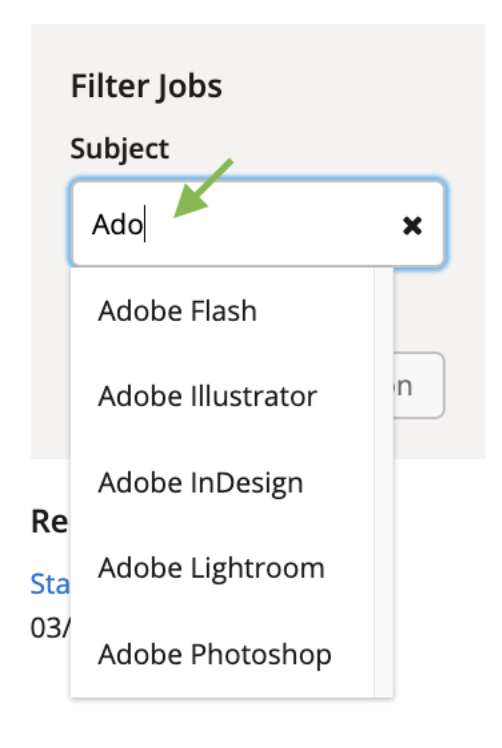Click the partially hidden button ending in n
The height and width of the screenshot is (748, 502).
[x=418, y=385]
